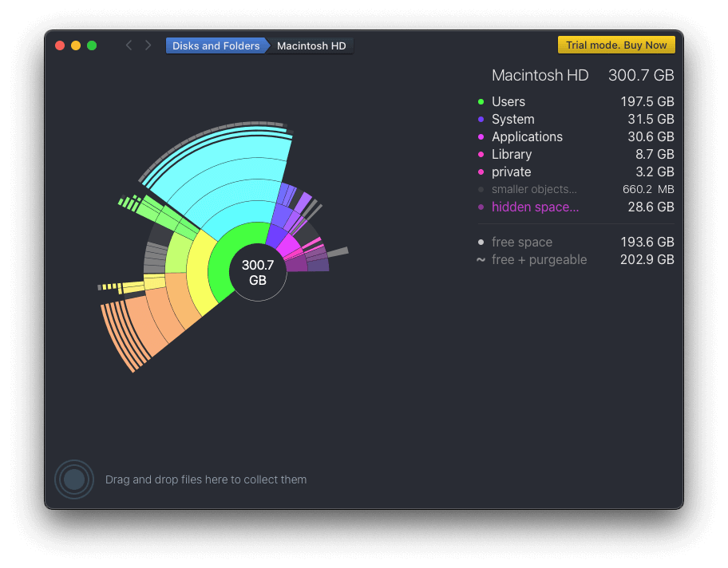
Task: Reveal the hidden space… link
Action: 536,207
